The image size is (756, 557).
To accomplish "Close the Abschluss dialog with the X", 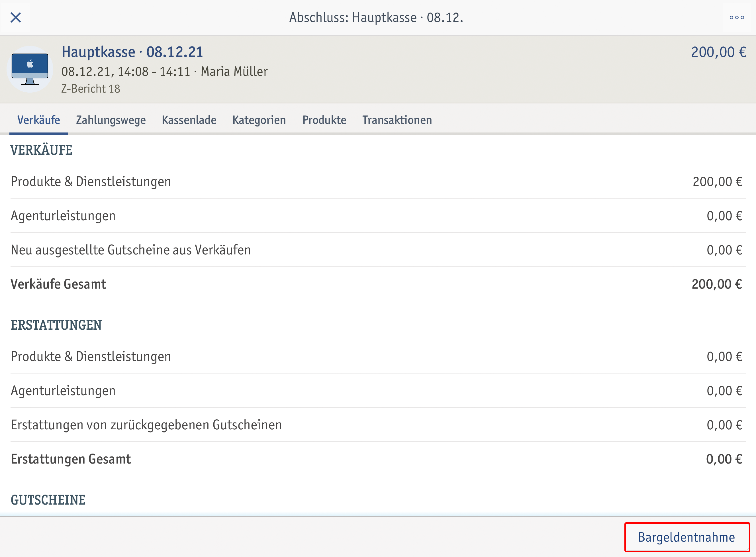I will pos(15,17).
